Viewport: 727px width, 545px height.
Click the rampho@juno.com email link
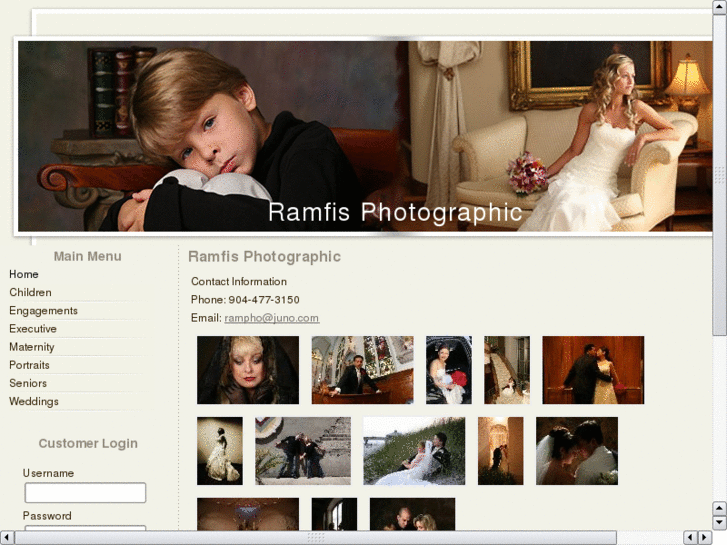(x=271, y=318)
